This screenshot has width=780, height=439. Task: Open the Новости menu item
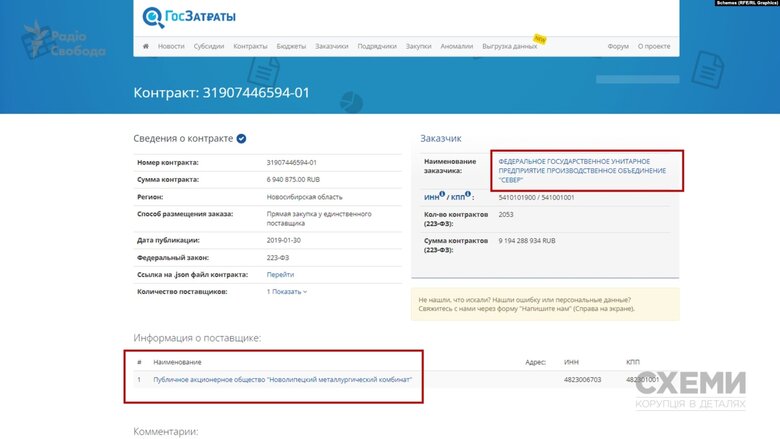(x=171, y=46)
